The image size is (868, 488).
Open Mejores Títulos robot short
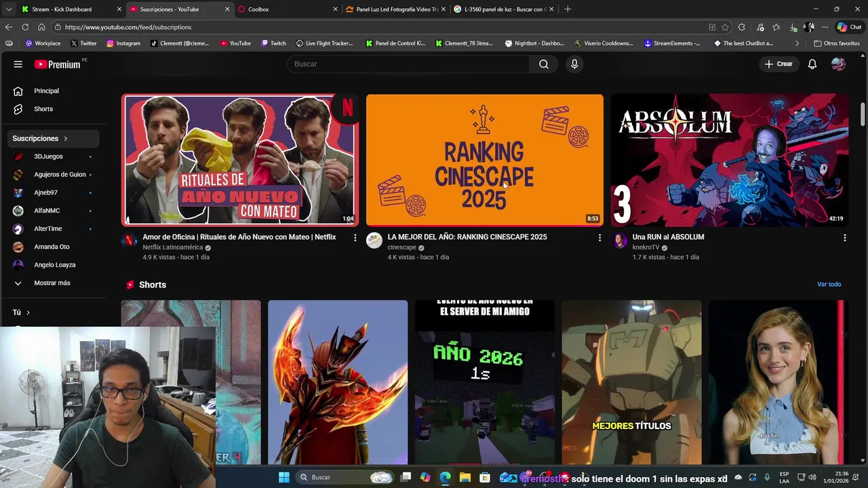pyautogui.click(x=632, y=382)
